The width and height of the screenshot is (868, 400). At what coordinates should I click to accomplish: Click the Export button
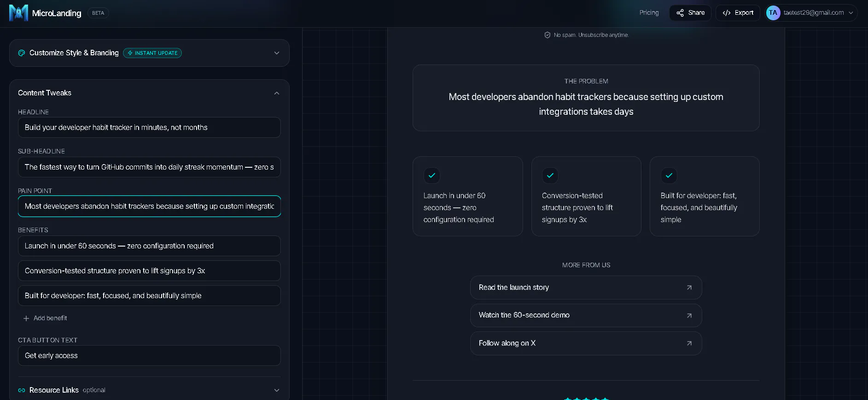(738, 13)
